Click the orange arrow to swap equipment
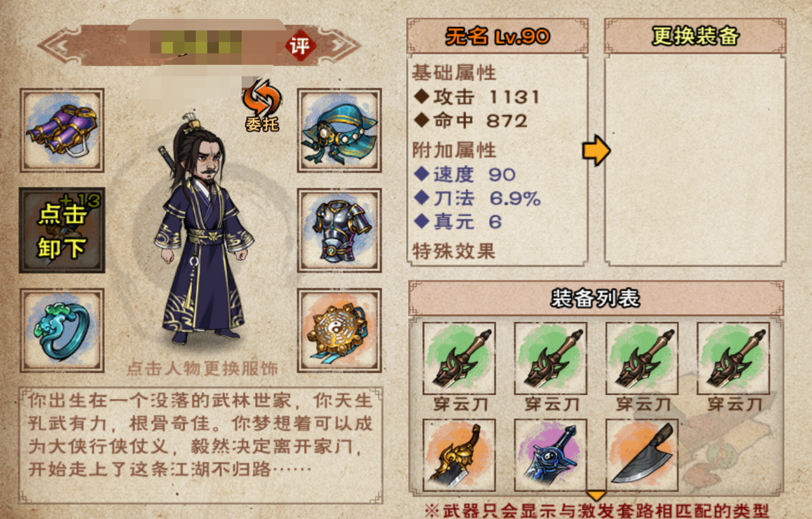 click(x=596, y=150)
